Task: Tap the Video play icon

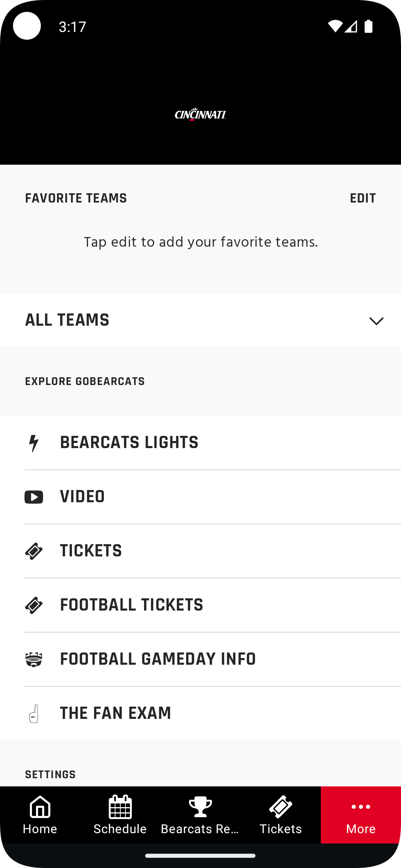Action: (x=34, y=497)
